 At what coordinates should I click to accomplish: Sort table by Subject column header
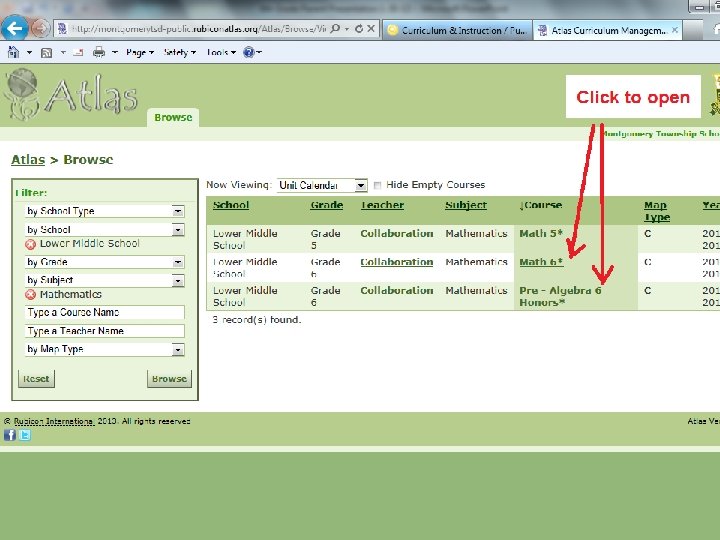(466, 205)
